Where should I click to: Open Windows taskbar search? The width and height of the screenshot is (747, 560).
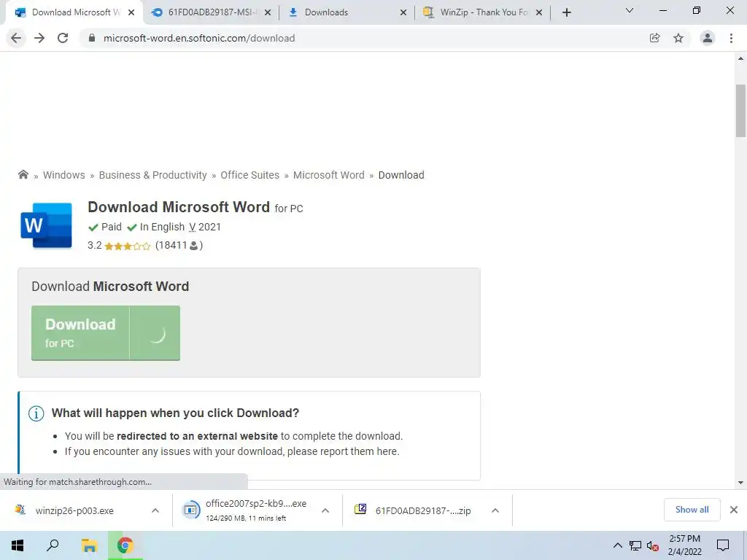point(53,545)
